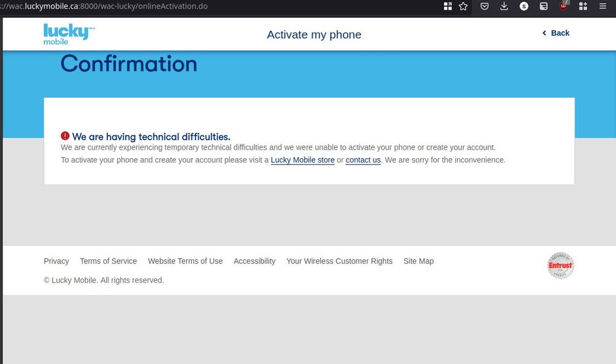Click the 'Confirmation' page heading
Screen dimensions: 616x364
click(x=129, y=63)
